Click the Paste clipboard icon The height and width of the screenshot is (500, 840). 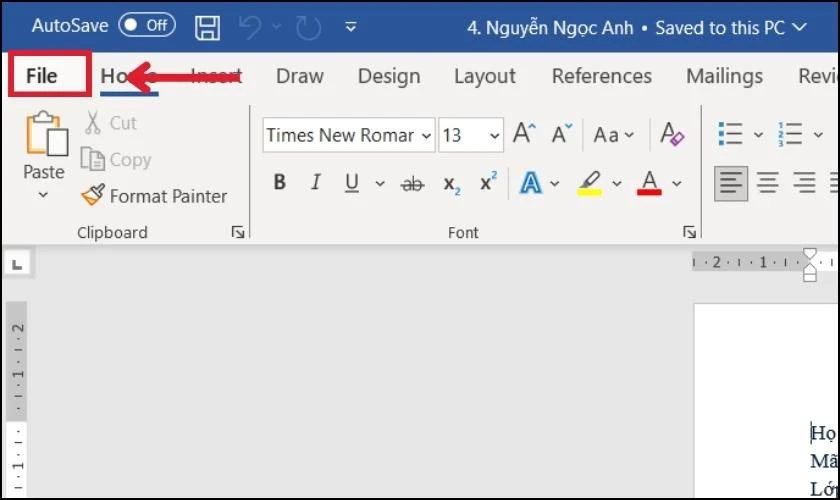click(46, 133)
